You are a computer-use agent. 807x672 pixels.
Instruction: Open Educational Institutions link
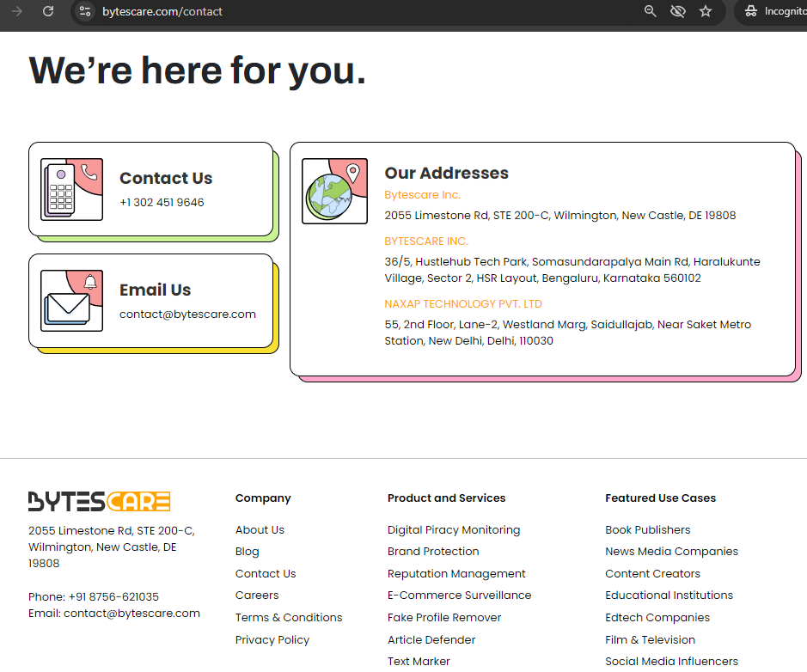click(669, 596)
